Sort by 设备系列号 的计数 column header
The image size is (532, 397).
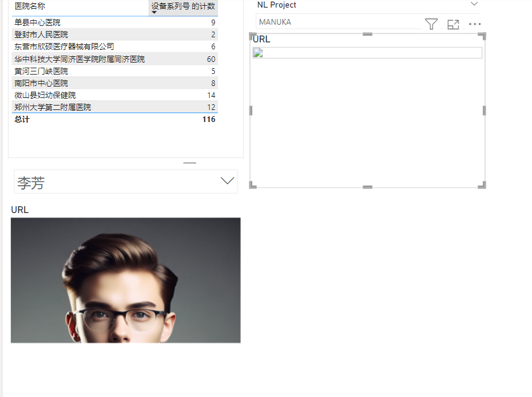[183, 6]
